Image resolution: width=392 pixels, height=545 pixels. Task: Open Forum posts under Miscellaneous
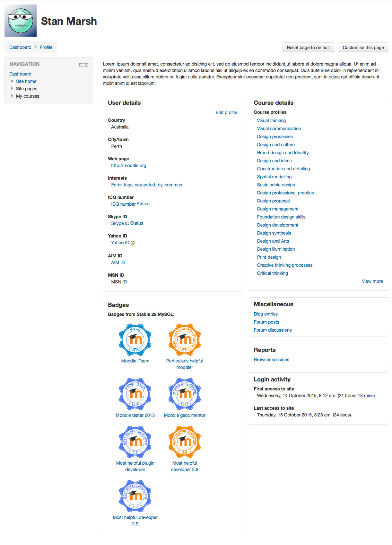tap(266, 322)
